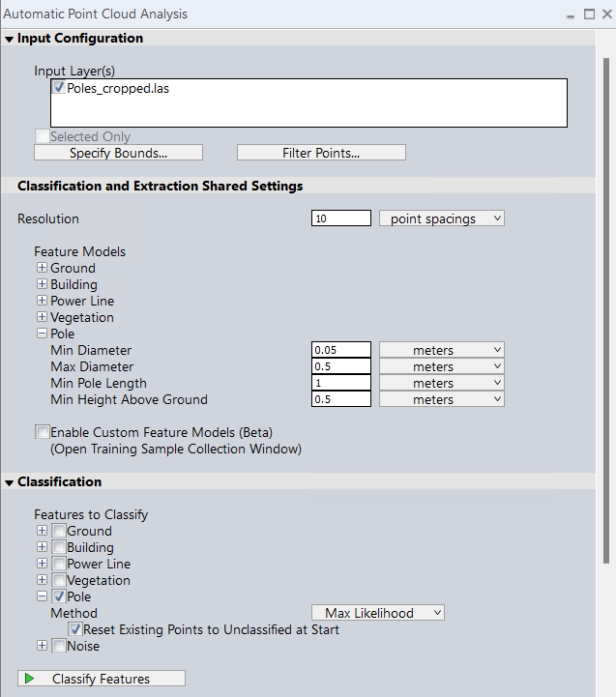Screen dimensions: 616x697
Task: Expand Ground classification options
Action: (x=42, y=531)
